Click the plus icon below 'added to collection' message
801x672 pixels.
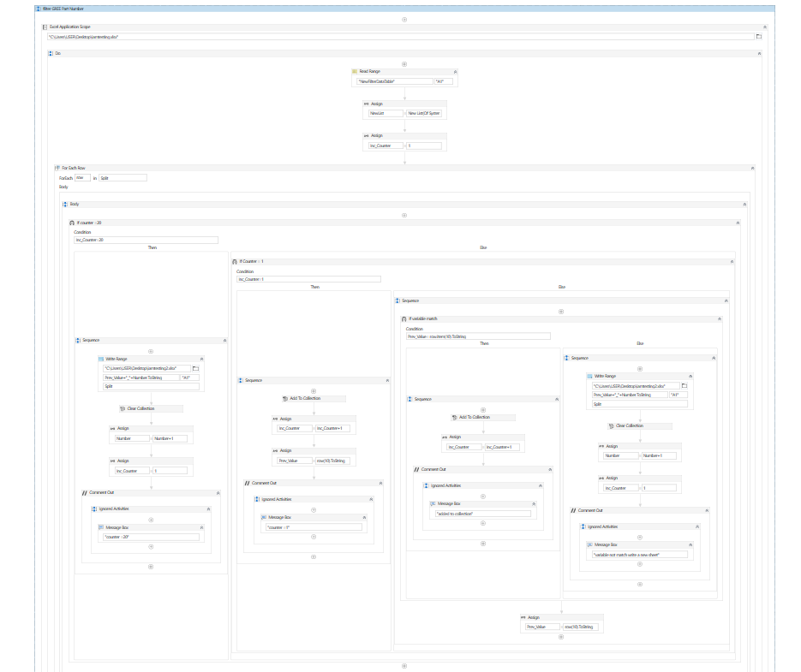point(483,523)
